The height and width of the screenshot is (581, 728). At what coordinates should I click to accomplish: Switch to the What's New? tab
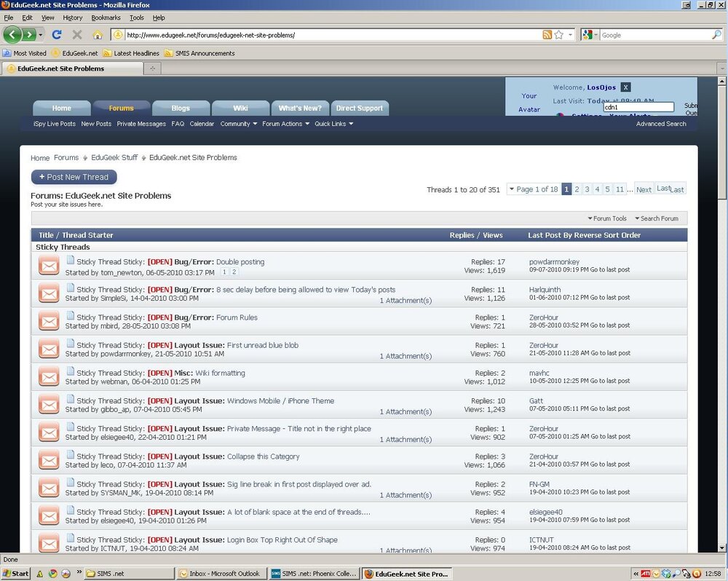tap(300, 108)
